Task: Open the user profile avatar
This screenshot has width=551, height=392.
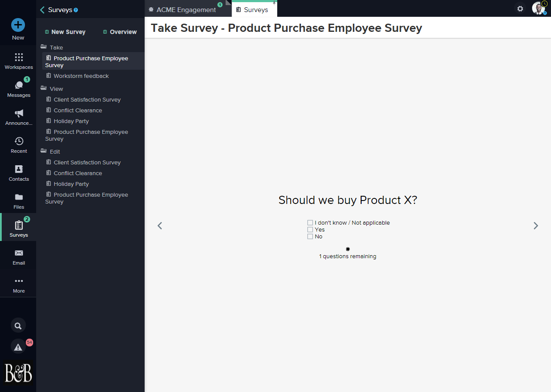Action: (539, 8)
